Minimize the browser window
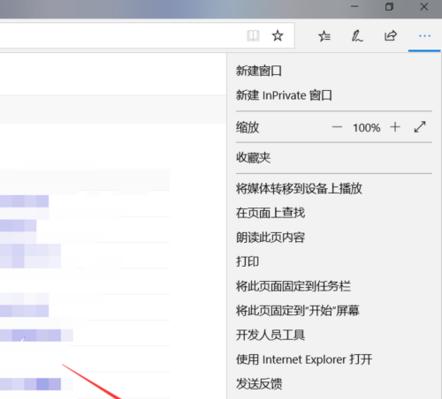 355,6
